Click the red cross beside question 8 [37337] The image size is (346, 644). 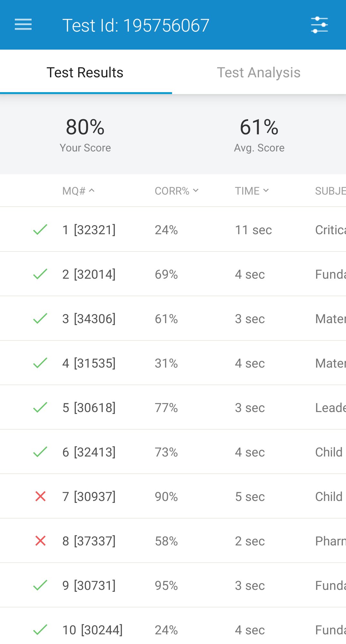click(40, 541)
